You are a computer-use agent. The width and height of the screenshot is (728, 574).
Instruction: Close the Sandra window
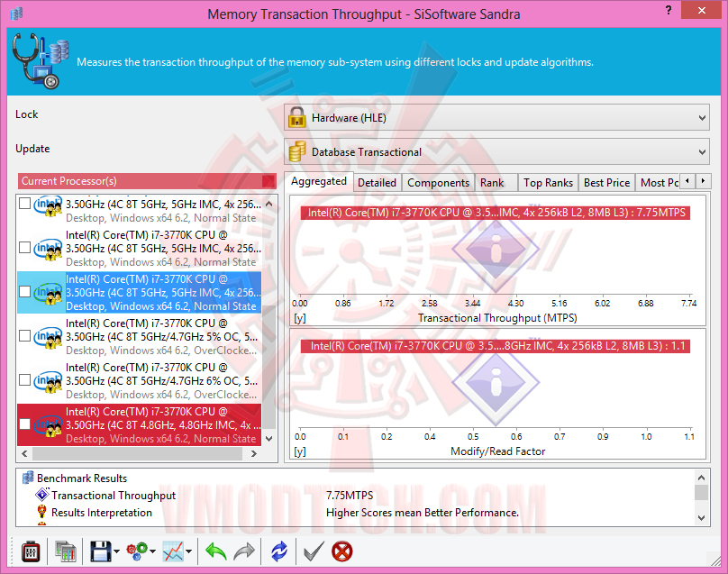click(701, 10)
